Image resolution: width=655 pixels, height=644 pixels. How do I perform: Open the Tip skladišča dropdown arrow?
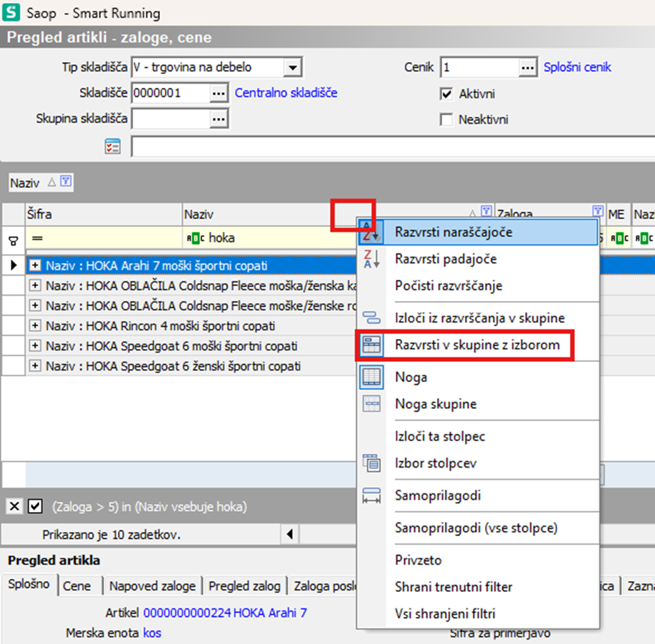point(293,67)
